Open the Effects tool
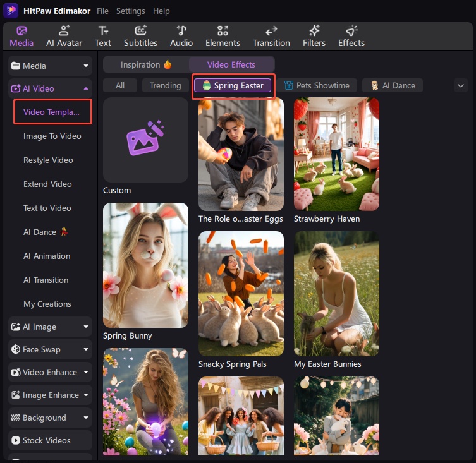Image resolution: width=476 pixels, height=463 pixels. point(351,36)
